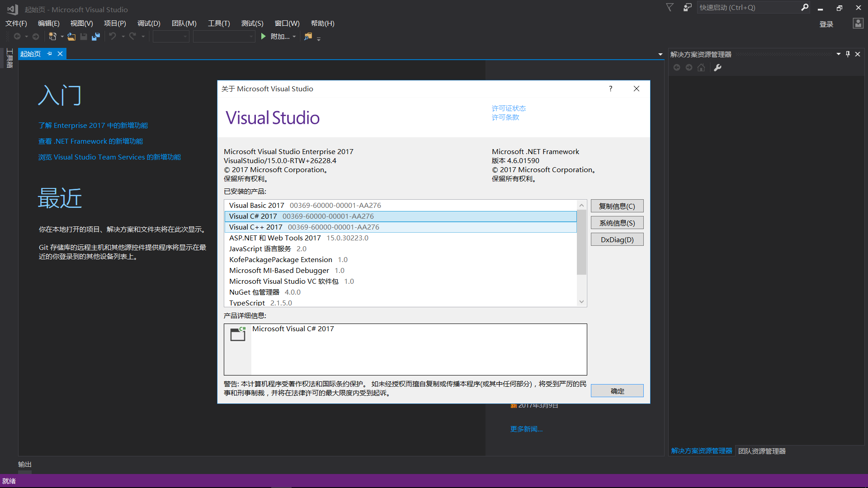The width and height of the screenshot is (868, 488).
Task: Click the 复制信息(C) button
Action: point(617,206)
